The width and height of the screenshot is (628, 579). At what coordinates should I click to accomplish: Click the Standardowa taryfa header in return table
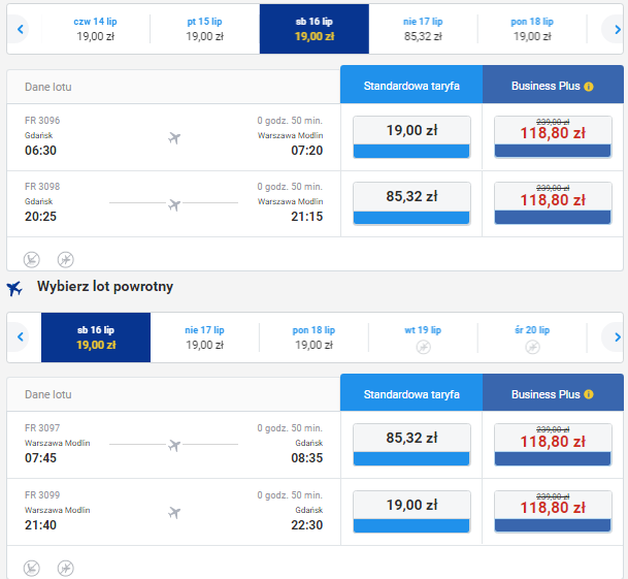click(x=411, y=394)
